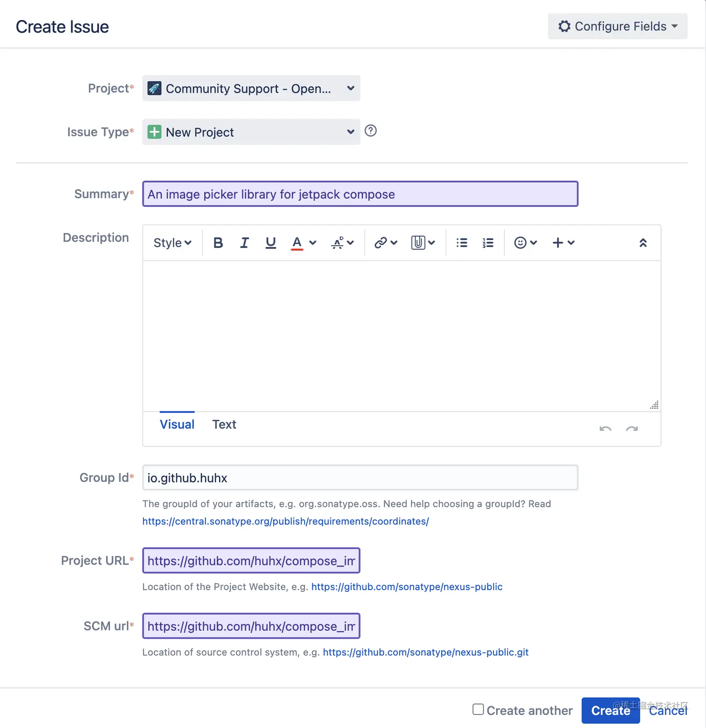The image size is (706, 728).
Task: Toggle italic text formatting
Action: pos(244,243)
